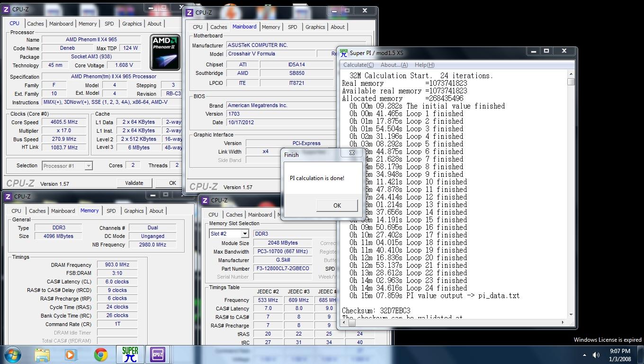Image resolution: width=644 pixels, height=364 pixels.
Task: Switch to Graphics tab in CPU window
Action: tap(132, 24)
